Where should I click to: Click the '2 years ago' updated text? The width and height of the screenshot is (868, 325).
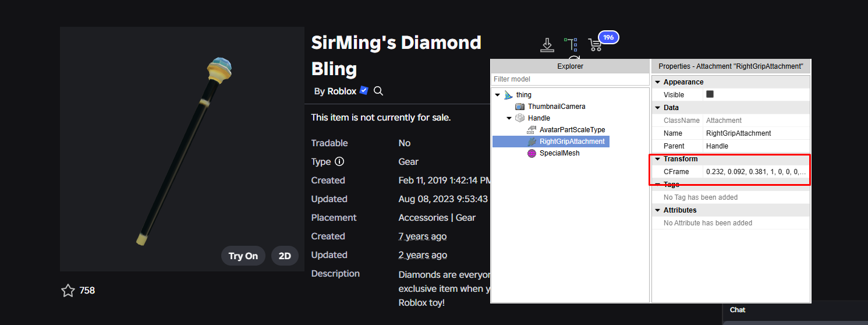pos(423,255)
